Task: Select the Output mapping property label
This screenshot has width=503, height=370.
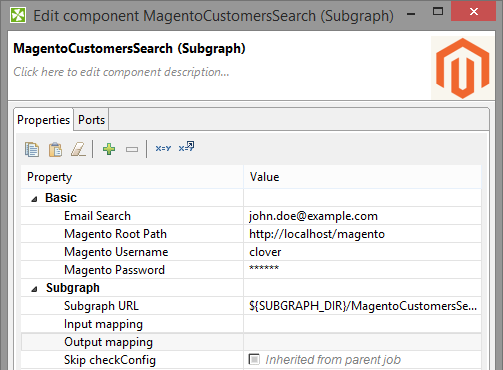Action: (108, 342)
